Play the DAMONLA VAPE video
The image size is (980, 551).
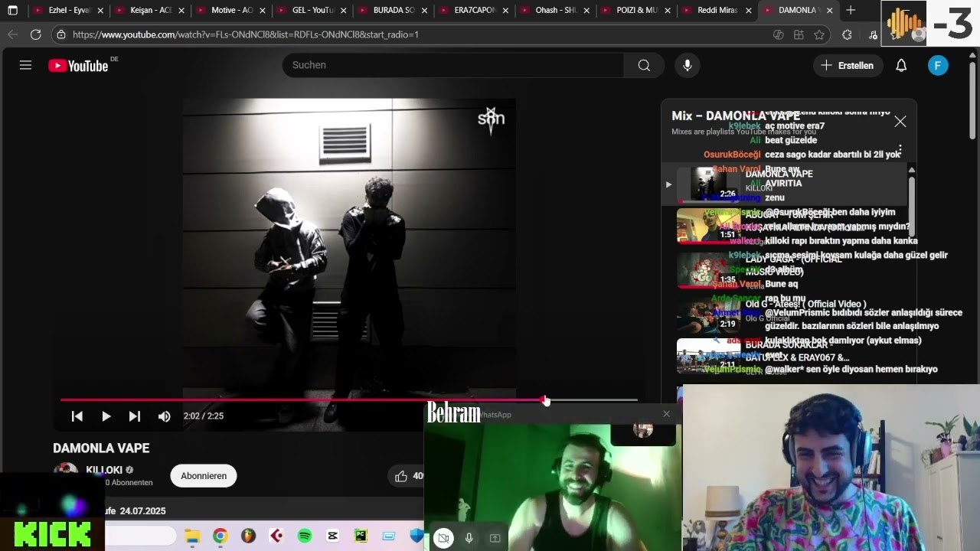click(x=106, y=416)
